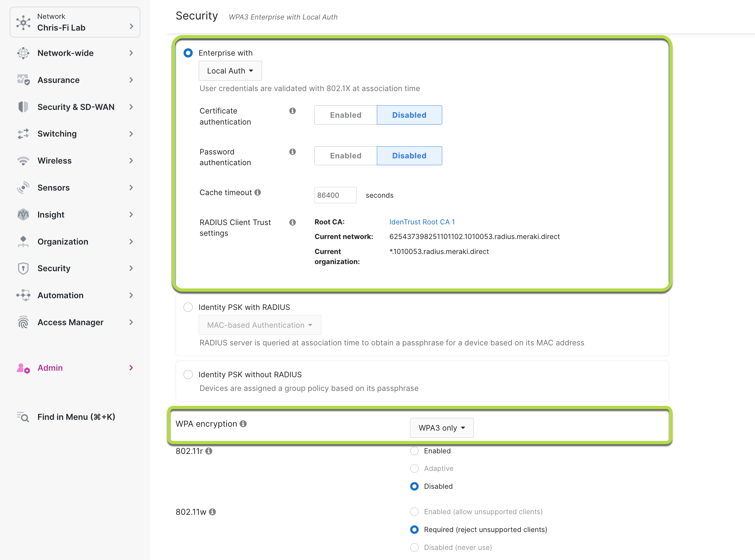Click info icon next to Cache timeout
755x560 pixels.
(258, 193)
